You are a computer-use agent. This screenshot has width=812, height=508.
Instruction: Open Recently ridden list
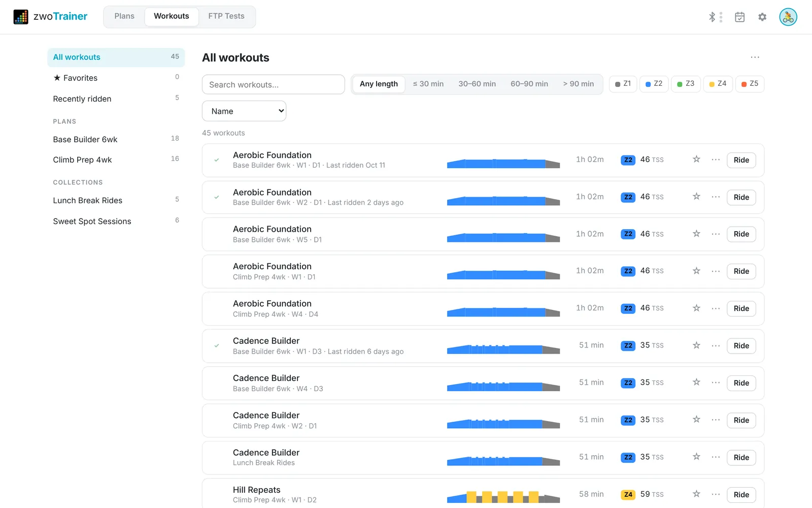[116, 99]
